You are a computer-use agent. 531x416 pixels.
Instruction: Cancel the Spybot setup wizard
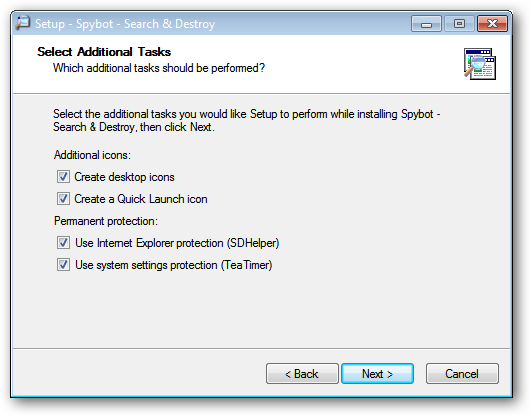[462, 374]
